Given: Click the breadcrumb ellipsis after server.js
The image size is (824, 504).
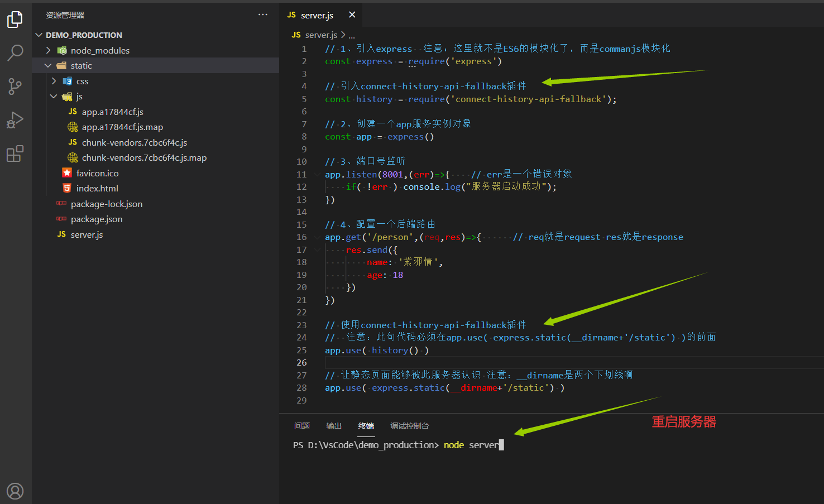Looking at the screenshot, I should tap(352, 35).
